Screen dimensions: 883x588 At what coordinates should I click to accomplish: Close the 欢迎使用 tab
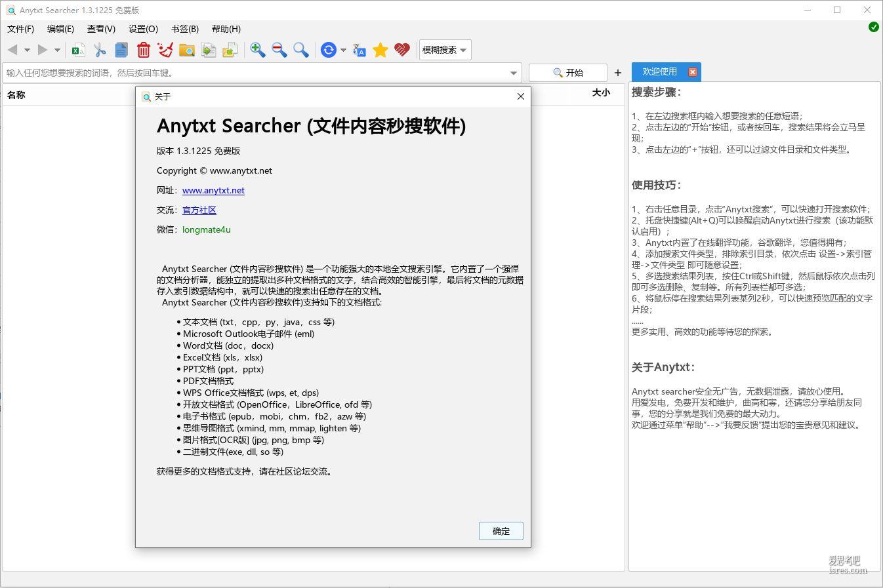(693, 72)
